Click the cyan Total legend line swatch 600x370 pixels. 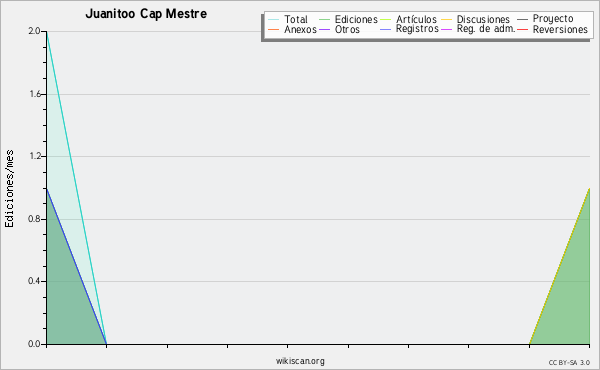(274, 20)
